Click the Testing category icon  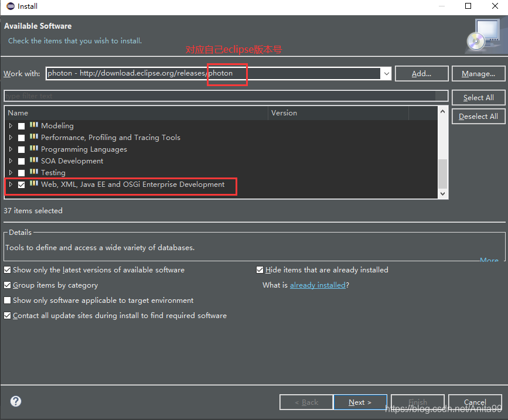34,171
